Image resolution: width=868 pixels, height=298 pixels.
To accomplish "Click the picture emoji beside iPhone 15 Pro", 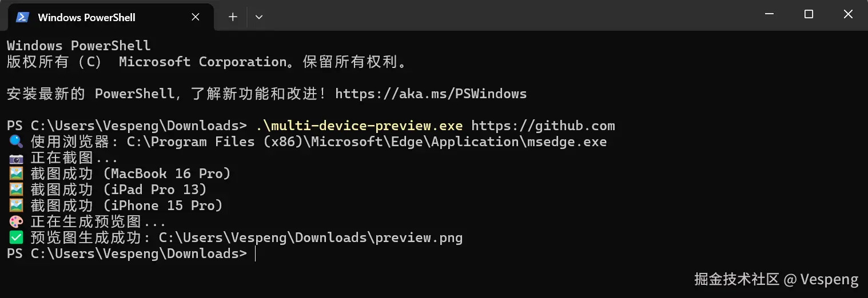I will (16, 206).
